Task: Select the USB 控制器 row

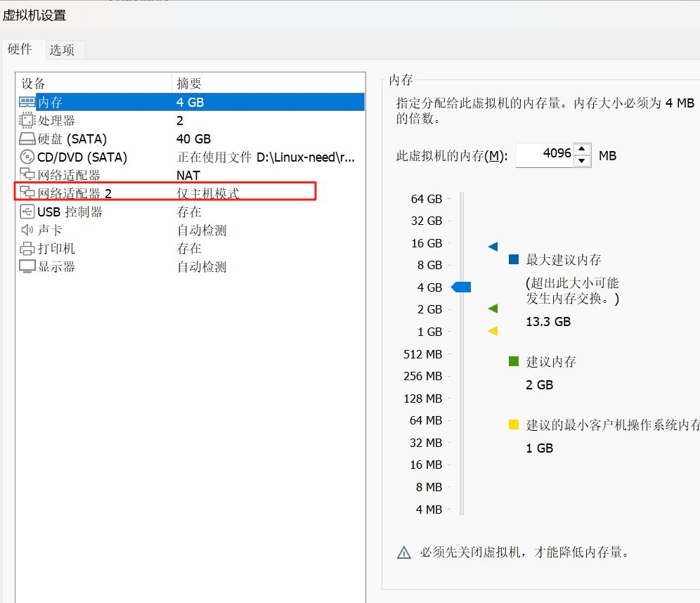Action: pos(191,212)
